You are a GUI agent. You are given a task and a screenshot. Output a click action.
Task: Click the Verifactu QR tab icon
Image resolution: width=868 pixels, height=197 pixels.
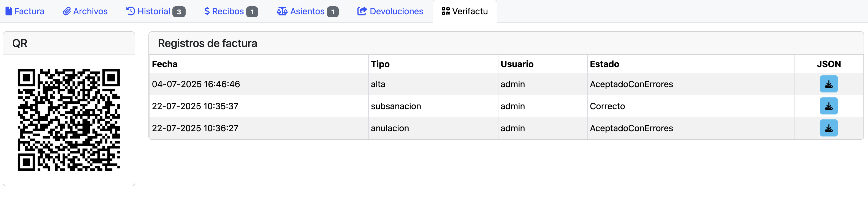point(446,12)
